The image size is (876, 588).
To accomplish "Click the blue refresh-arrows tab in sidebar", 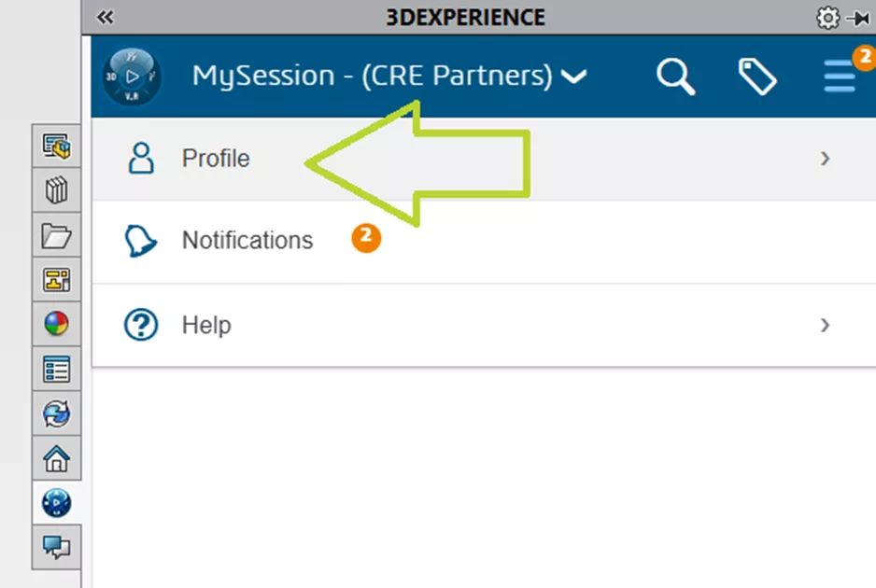I will tap(56, 413).
